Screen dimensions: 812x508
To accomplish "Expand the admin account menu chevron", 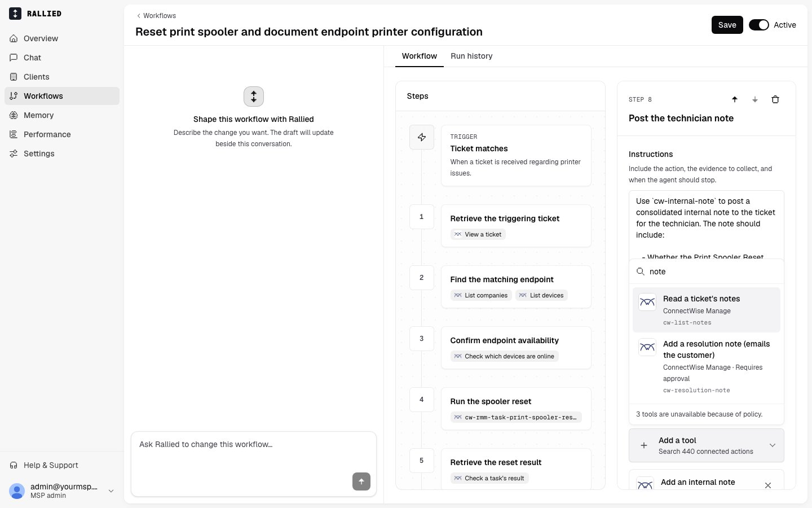I will [111, 491].
